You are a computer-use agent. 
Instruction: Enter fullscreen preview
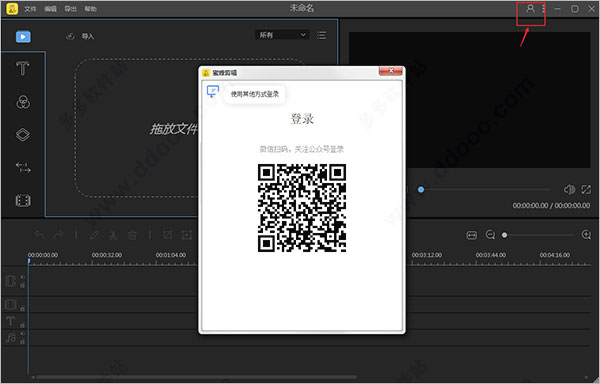(586, 189)
